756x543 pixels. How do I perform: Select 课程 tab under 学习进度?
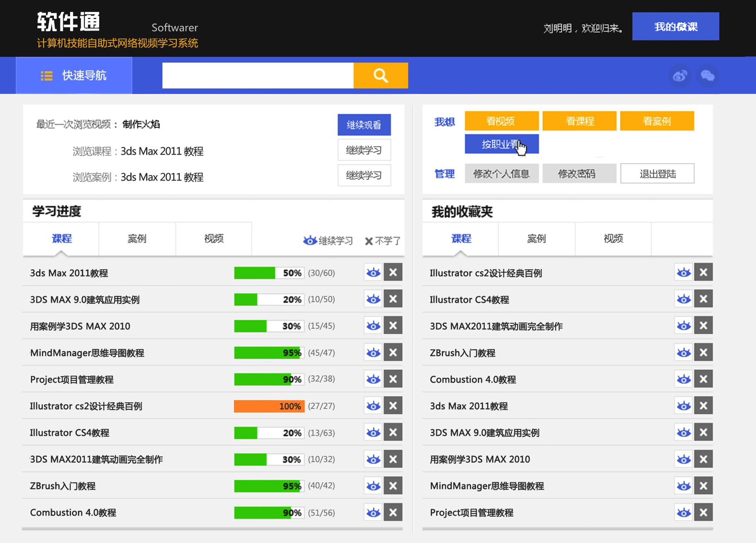tap(61, 239)
